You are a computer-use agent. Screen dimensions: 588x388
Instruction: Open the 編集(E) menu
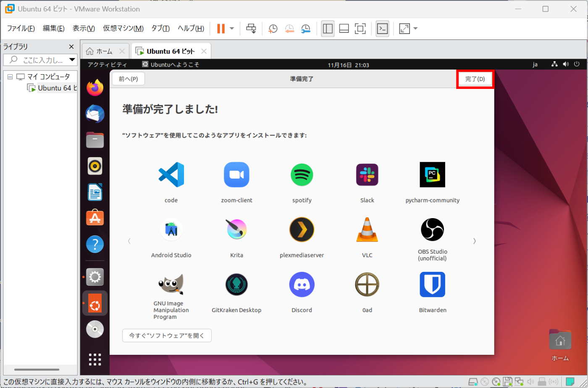click(x=54, y=28)
